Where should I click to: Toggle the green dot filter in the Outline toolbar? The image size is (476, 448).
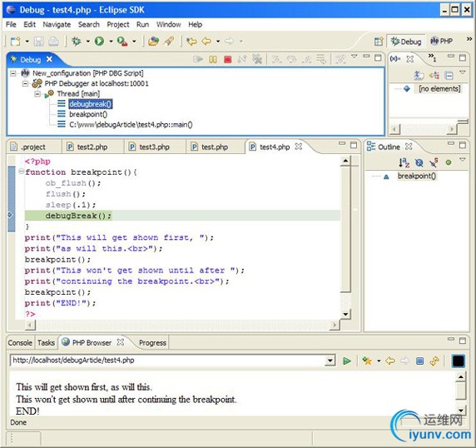point(449,162)
